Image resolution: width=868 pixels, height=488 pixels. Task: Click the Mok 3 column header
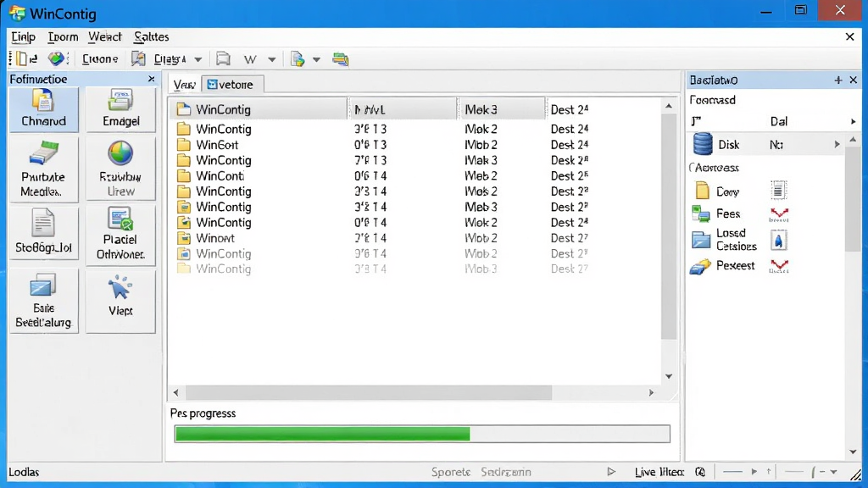502,109
